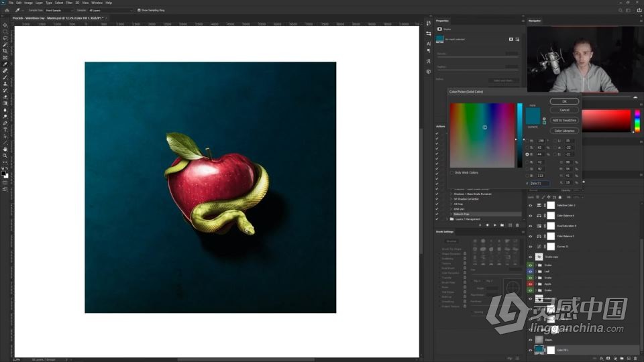
Task: Expand the Apple layer group
Action: (x=535, y=284)
